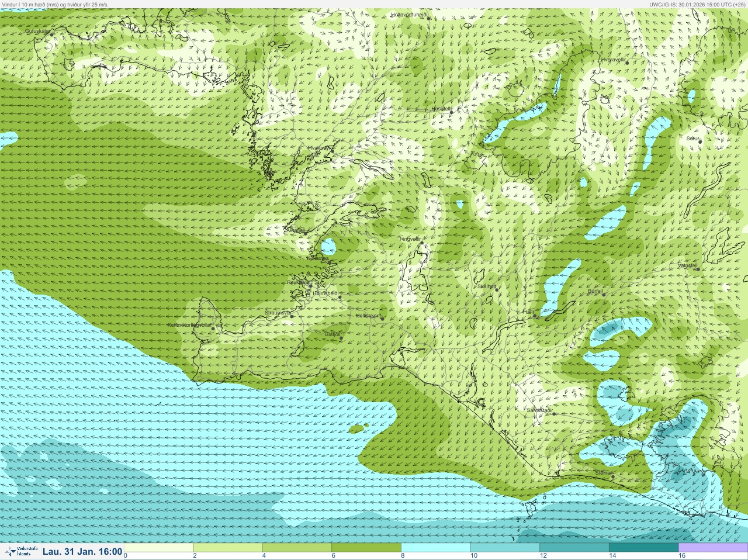Click the Veðurstofa Íslands logo

(20, 551)
